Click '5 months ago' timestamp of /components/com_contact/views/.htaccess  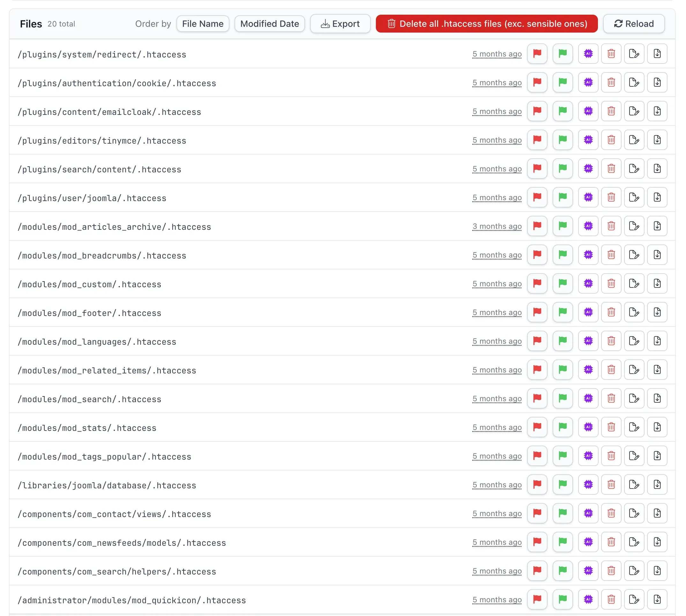point(497,514)
